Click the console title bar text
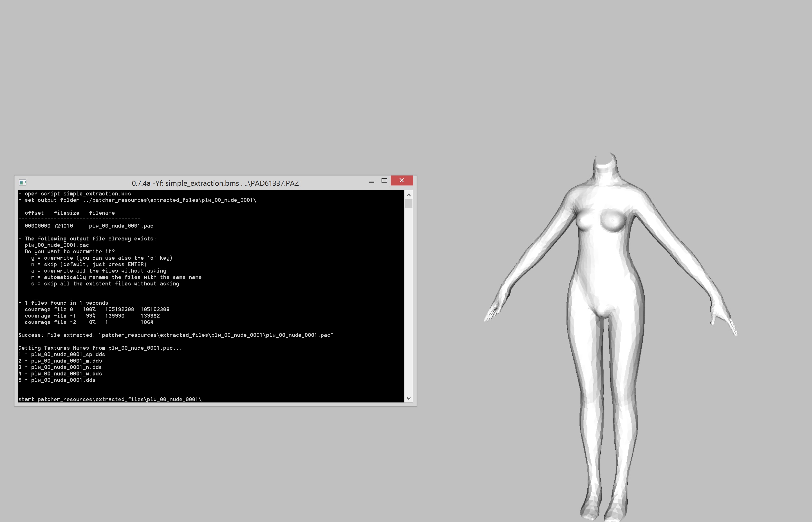Viewport: 812px width, 522px height. pos(215,184)
